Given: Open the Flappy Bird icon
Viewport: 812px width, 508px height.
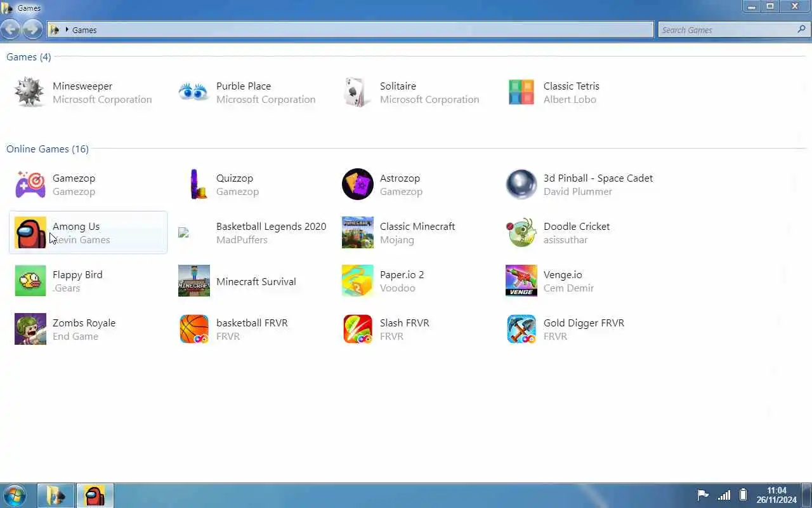Looking at the screenshot, I should coord(30,281).
